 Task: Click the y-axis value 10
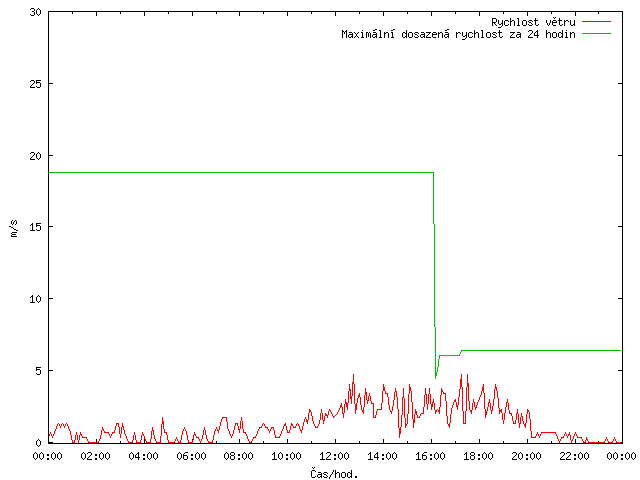click(36, 299)
